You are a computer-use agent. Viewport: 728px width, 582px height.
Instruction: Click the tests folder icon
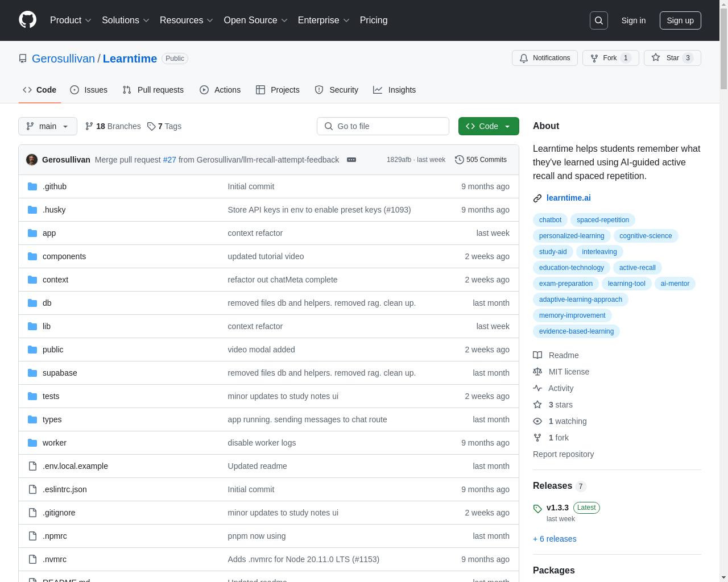point(32,396)
